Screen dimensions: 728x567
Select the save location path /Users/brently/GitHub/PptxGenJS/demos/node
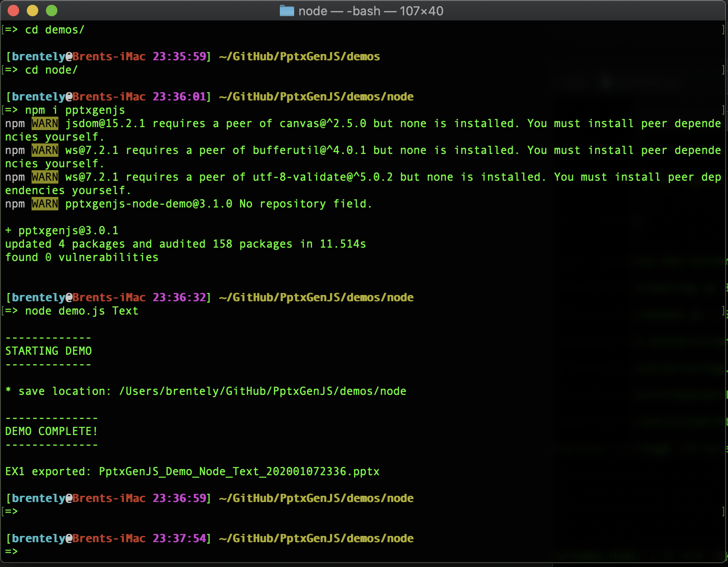point(262,391)
